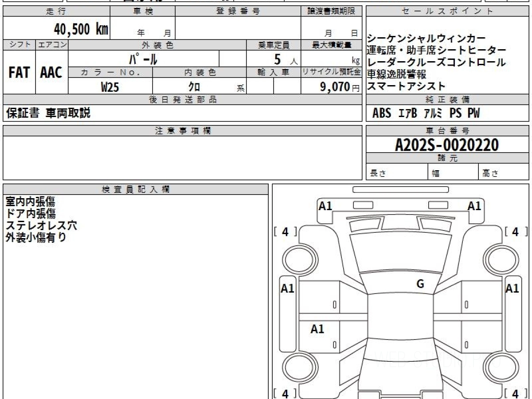Click the chassis number A202S-0020220
Screen dimensions: 532x399
click(447, 145)
